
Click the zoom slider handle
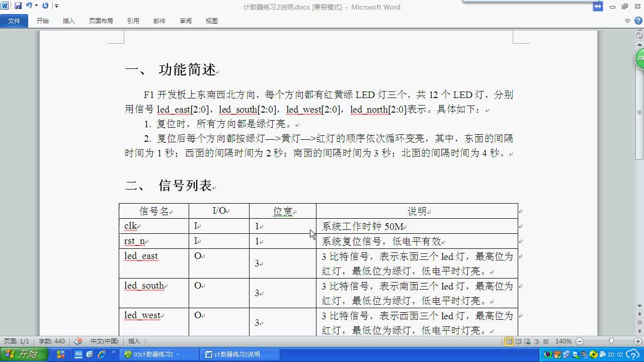click(611, 341)
